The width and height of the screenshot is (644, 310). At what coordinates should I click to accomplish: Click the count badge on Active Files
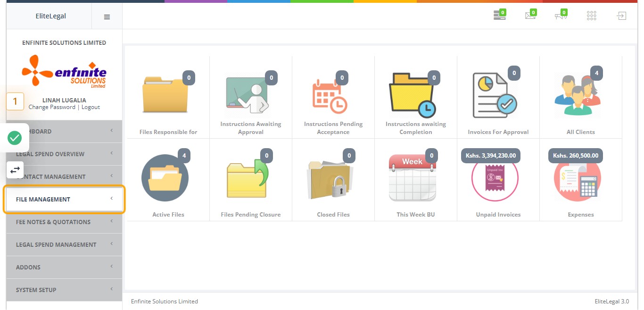click(x=184, y=156)
